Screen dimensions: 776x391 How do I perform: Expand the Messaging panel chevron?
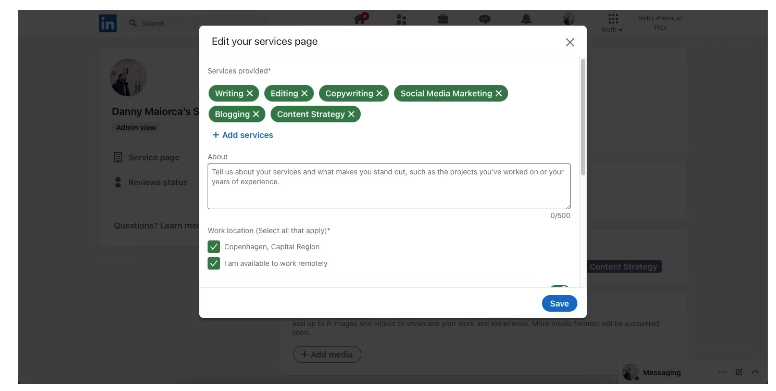[755, 372]
